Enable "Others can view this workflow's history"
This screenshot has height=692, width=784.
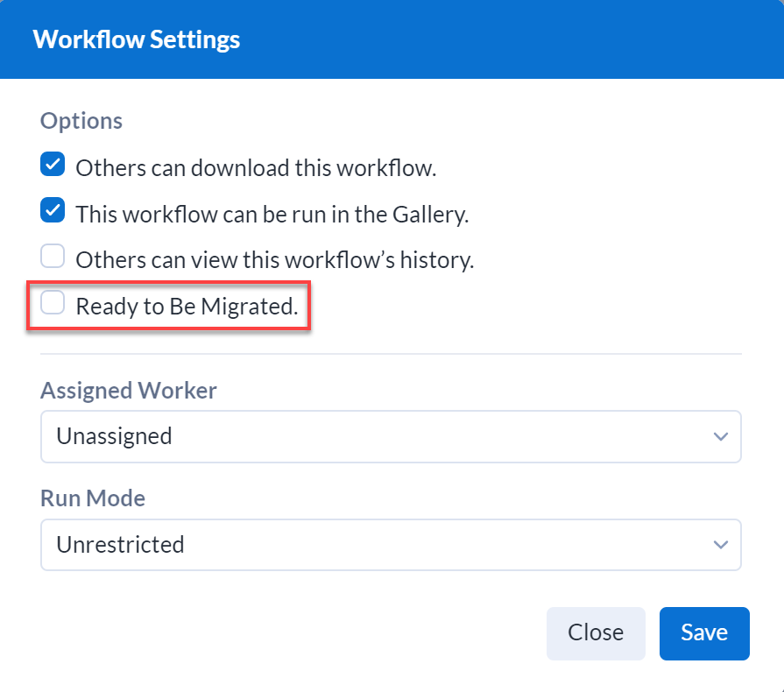pyautogui.click(x=52, y=256)
